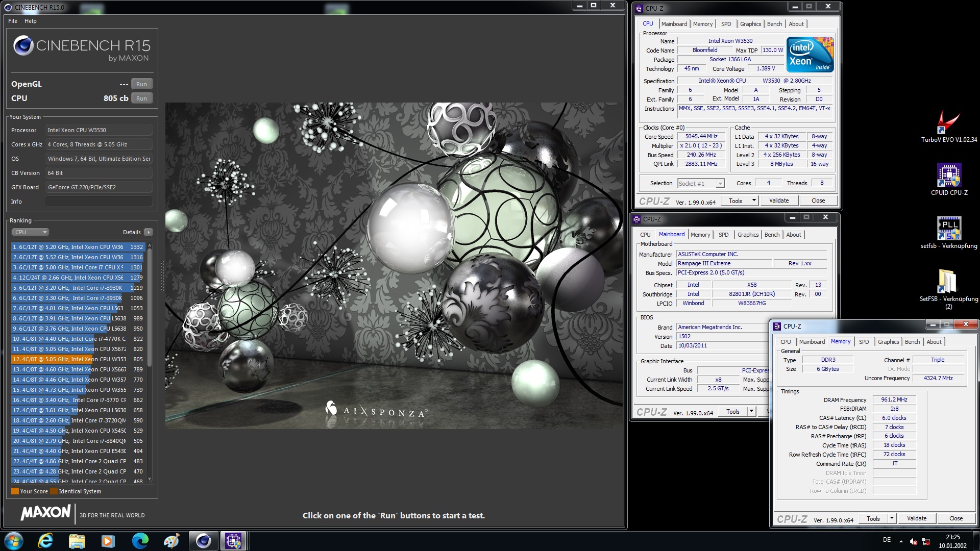Viewport: 980px width, 551px height.
Task: Open Windows Explorer from taskbar
Action: coord(77,541)
